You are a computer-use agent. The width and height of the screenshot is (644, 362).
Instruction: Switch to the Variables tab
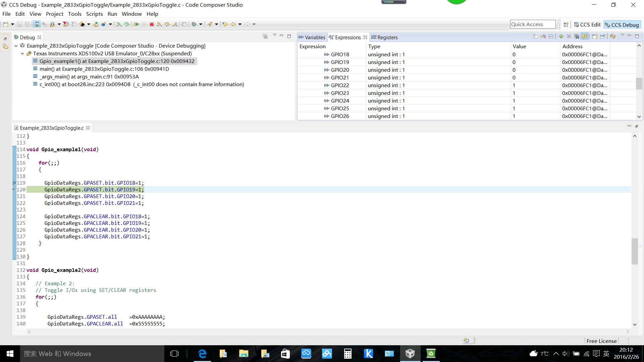coord(312,37)
